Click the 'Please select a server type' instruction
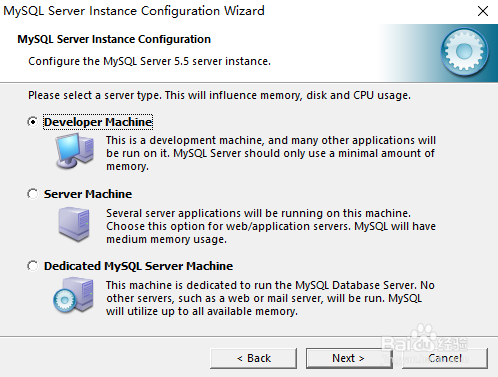 [219, 95]
